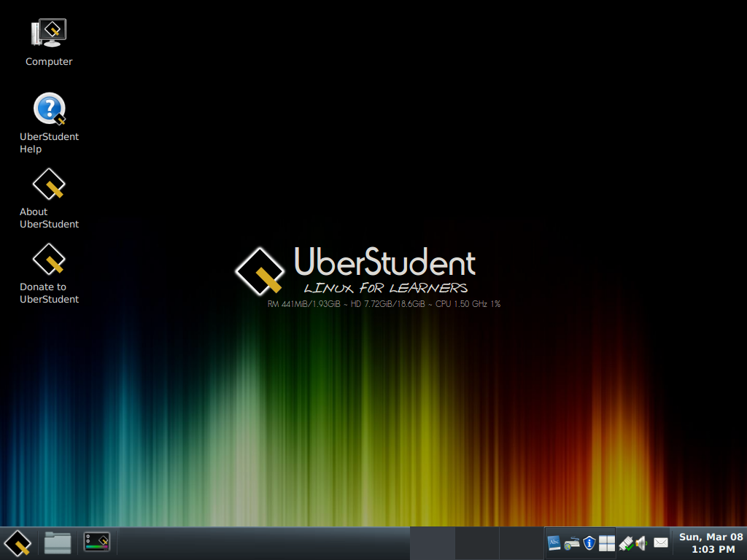Switch to the top-right workspace in the pager
Screen dimensions: 747x560
click(611, 540)
